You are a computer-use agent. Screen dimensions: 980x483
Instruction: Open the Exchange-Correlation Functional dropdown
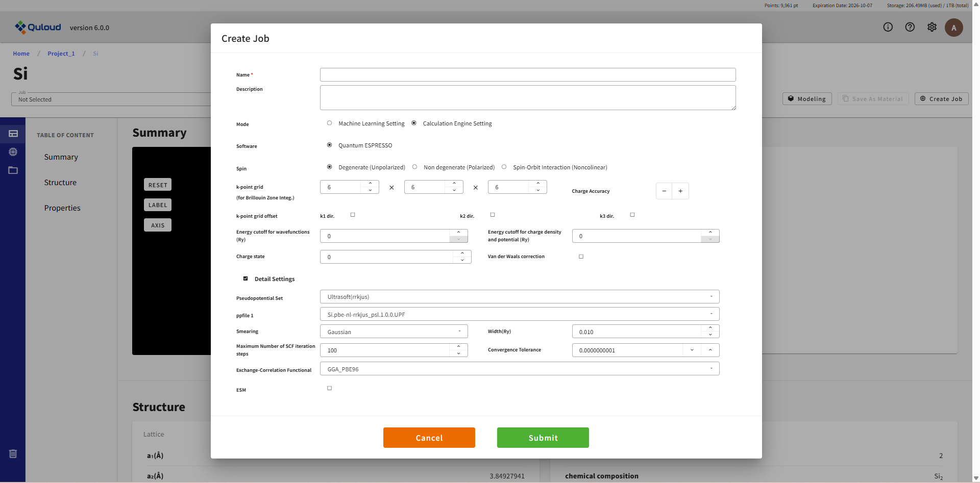pyautogui.click(x=519, y=369)
